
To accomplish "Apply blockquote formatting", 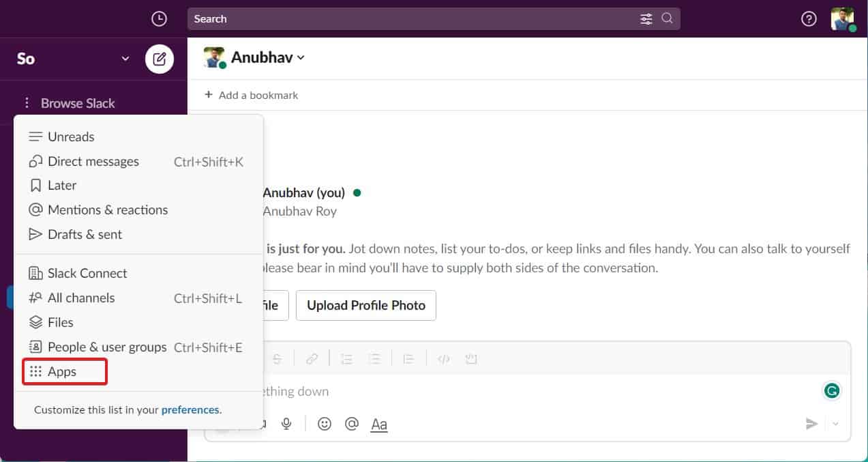I will point(408,359).
